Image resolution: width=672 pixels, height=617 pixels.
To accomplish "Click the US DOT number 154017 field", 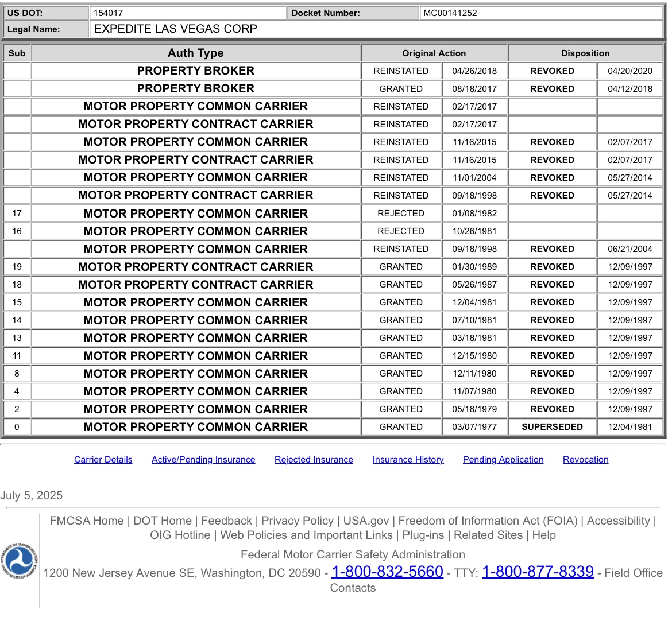I will tap(188, 13).
